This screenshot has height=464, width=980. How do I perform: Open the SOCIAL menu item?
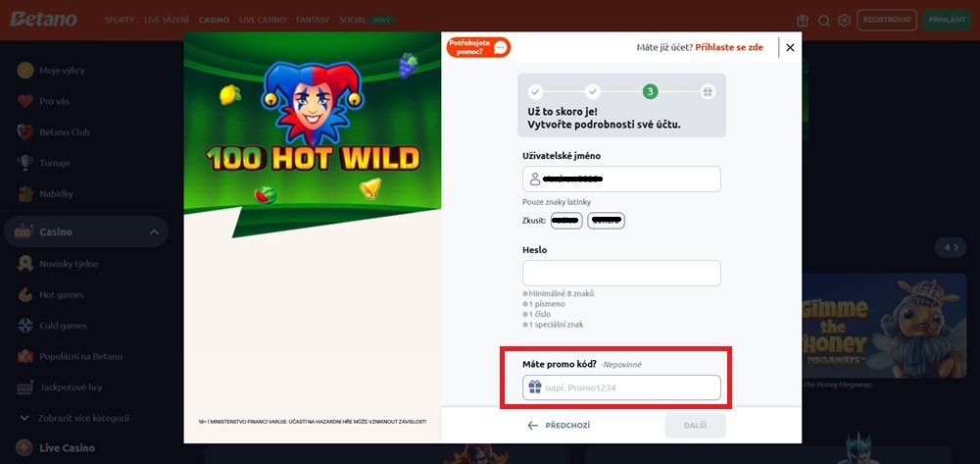tap(353, 20)
